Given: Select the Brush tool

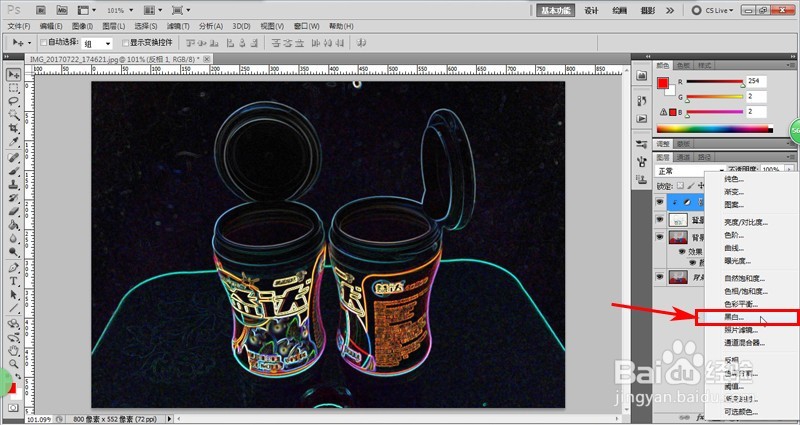Looking at the screenshot, I should pyautogui.click(x=13, y=171).
